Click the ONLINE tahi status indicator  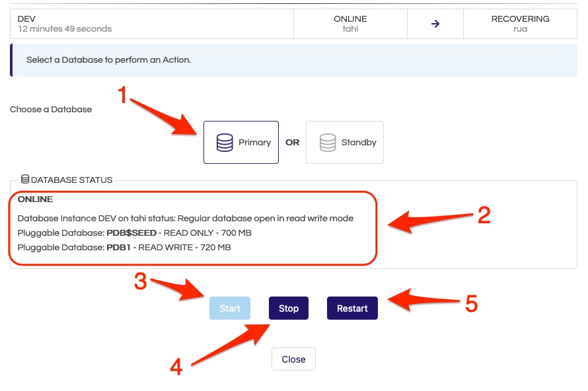350,23
